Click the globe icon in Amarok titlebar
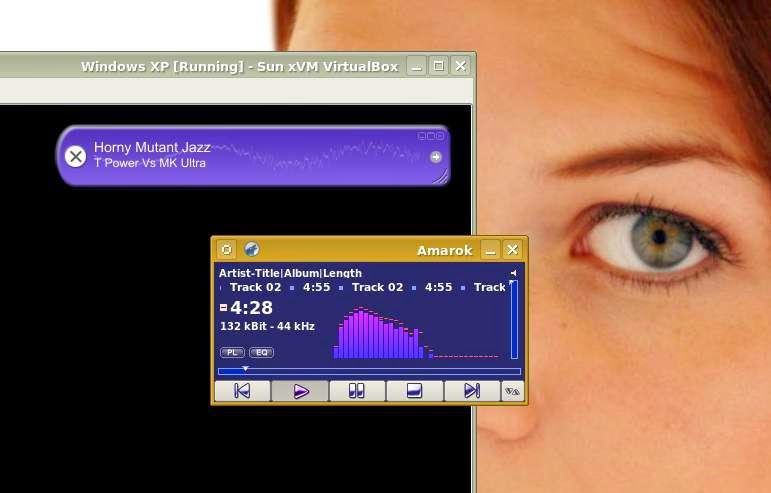Screen dimensions: 771x493 tap(251, 249)
